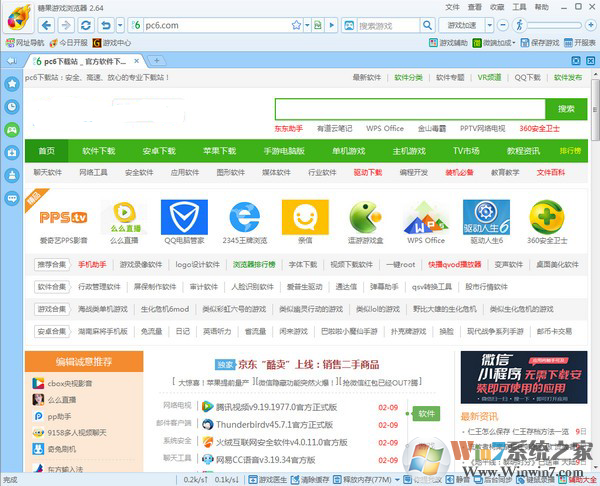This screenshot has height=486, width=600.
Task: Click the sidebar favorites star icon
Action: tap(12, 83)
